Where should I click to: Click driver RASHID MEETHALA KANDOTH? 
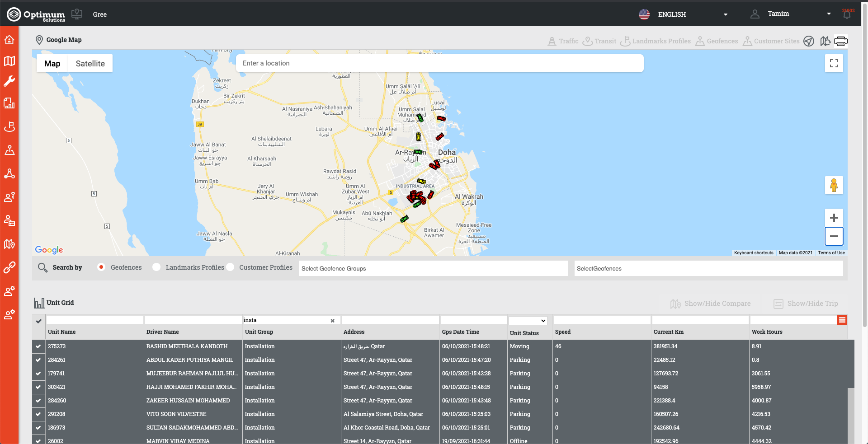pyautogui.click(x=187, y=346)
